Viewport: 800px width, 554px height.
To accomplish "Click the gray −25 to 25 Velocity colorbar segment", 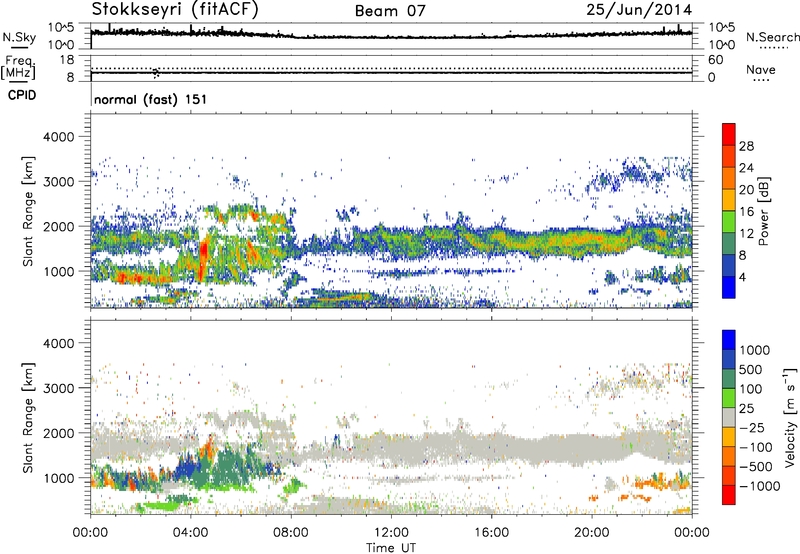I will pyautogui.click(x=729, y=417).
